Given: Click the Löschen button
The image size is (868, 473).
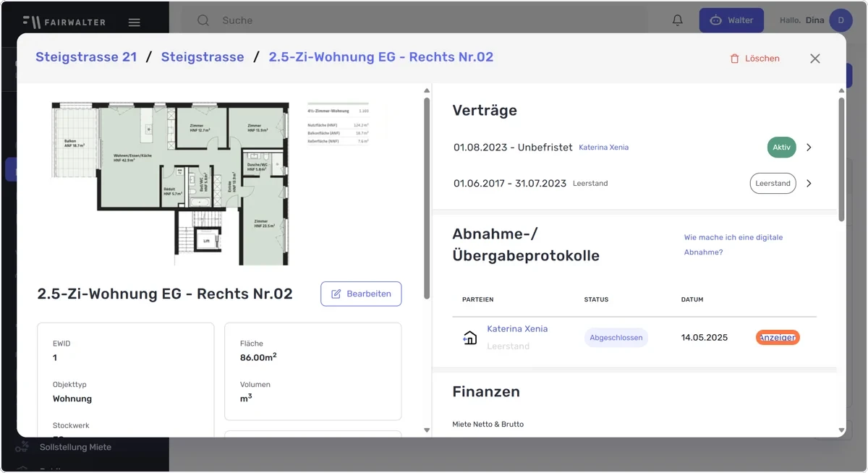Looking at the screenshot, I should pyautogui.click(x=754, y=59).
